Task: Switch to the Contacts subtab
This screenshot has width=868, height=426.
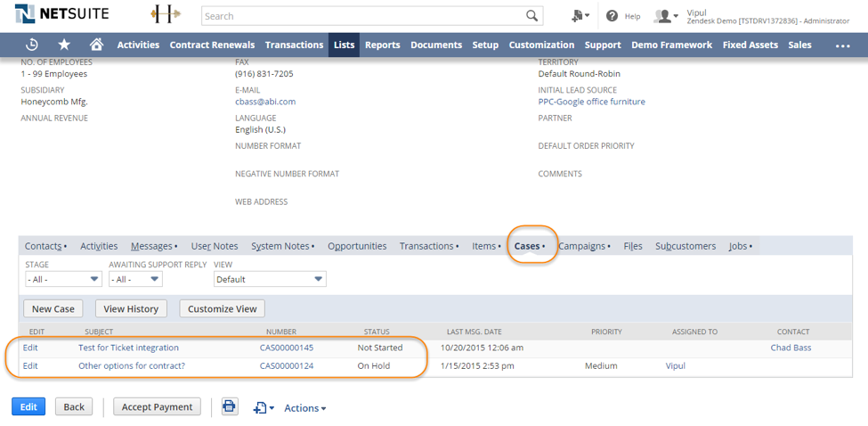Action: (45, 246)
